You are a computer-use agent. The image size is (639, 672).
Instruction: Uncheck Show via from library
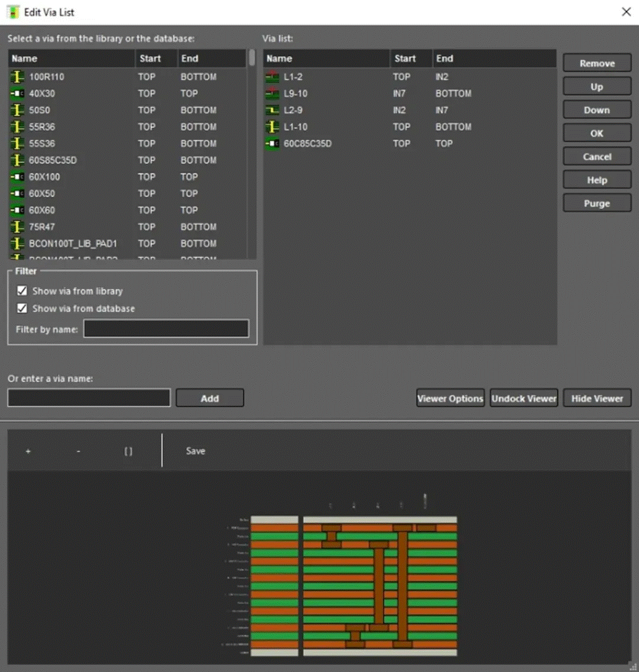[22, 291]
